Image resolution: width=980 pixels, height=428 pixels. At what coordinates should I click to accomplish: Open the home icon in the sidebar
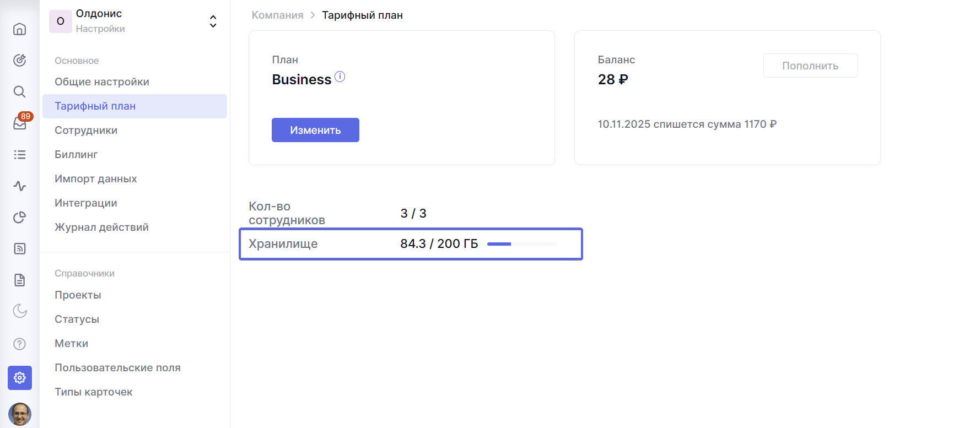[x=20, y=29]
